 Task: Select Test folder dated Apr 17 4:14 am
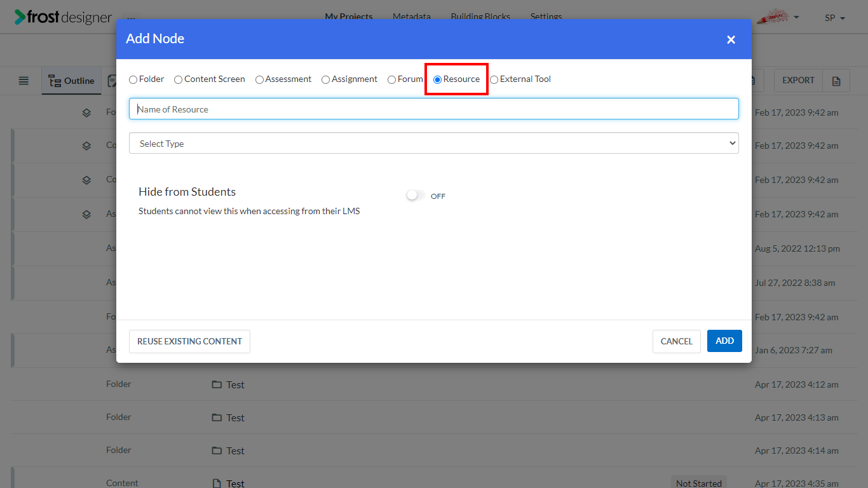pos(235,451)
